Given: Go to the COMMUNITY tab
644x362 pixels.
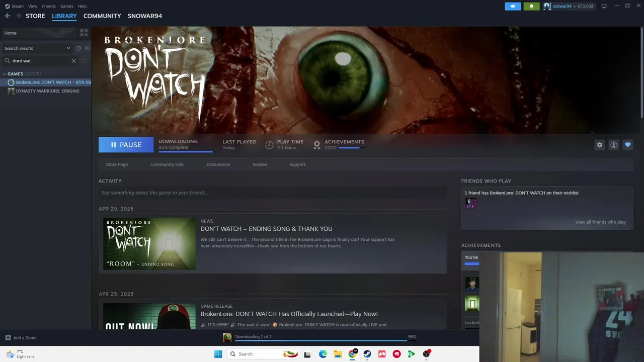Looking at the screenshot, I should click(x=102, y=16).
